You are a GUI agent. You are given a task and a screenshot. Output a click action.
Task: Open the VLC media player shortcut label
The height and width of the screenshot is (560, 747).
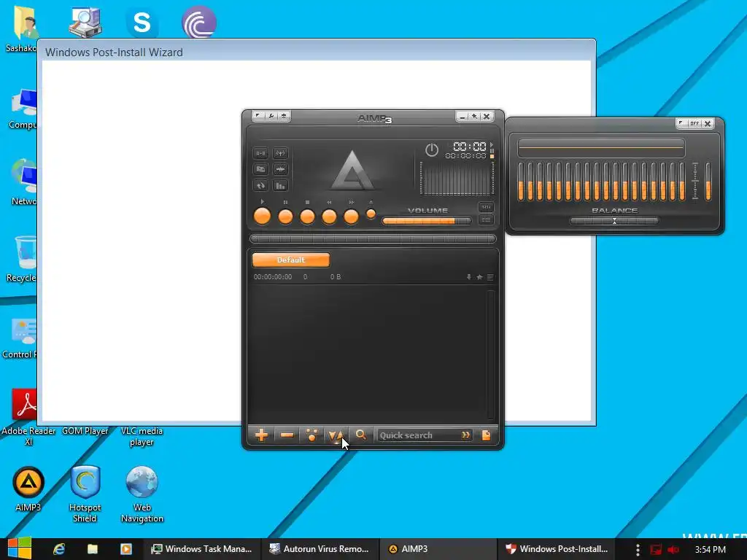pyautogui.click(x=142, y=436)
